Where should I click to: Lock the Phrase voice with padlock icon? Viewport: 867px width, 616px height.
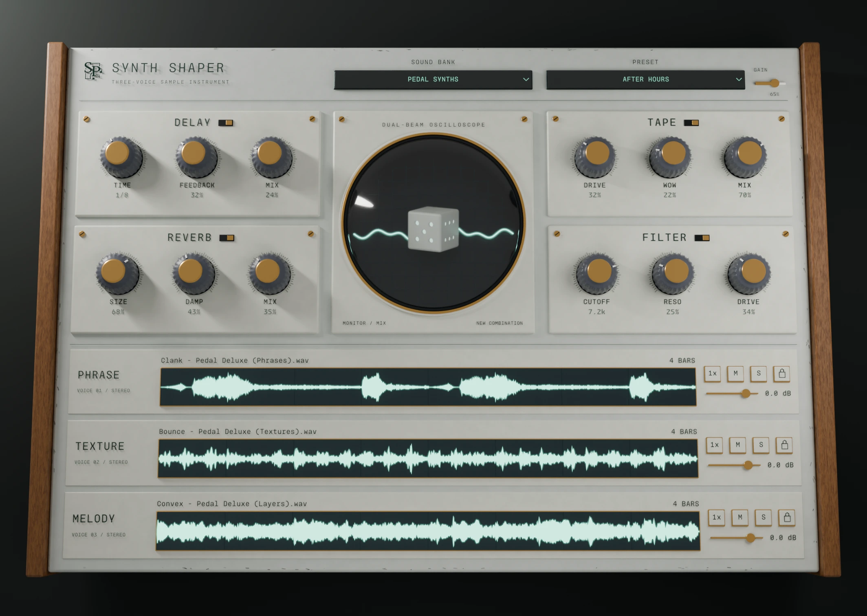point(782,374)
